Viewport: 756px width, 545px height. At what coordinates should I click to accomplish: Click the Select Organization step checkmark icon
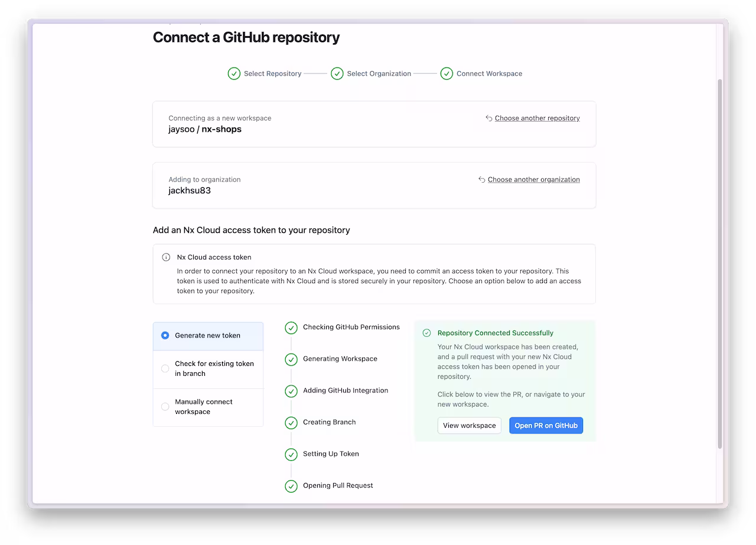click(x=337, y=74)
